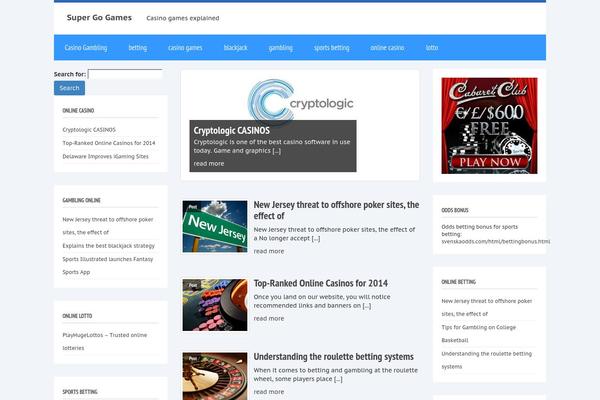Open the roulette wheel thumbnail
Viewport: 600px width, 400px height.
(215, 376)
